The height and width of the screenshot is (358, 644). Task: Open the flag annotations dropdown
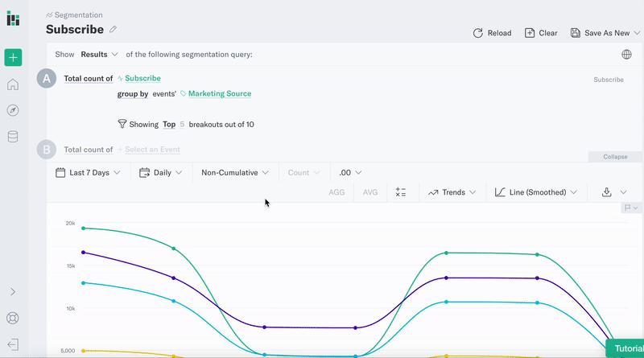(x=631, y=208)
